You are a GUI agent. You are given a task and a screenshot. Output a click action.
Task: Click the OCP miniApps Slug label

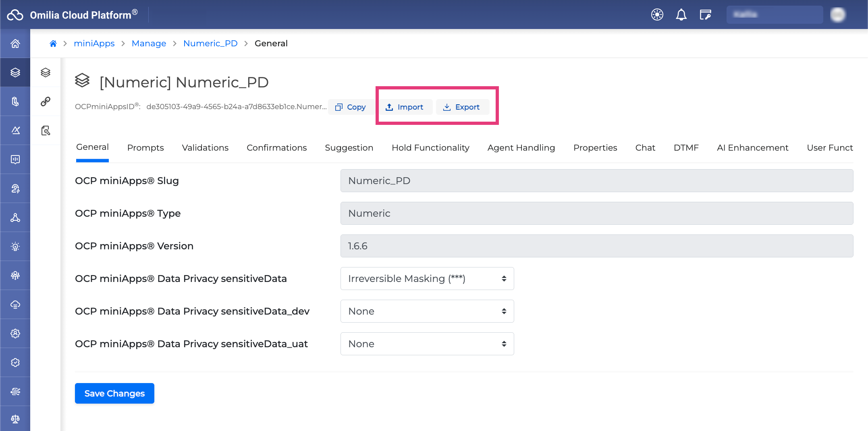pyautogui.click(x=127, y=181)
